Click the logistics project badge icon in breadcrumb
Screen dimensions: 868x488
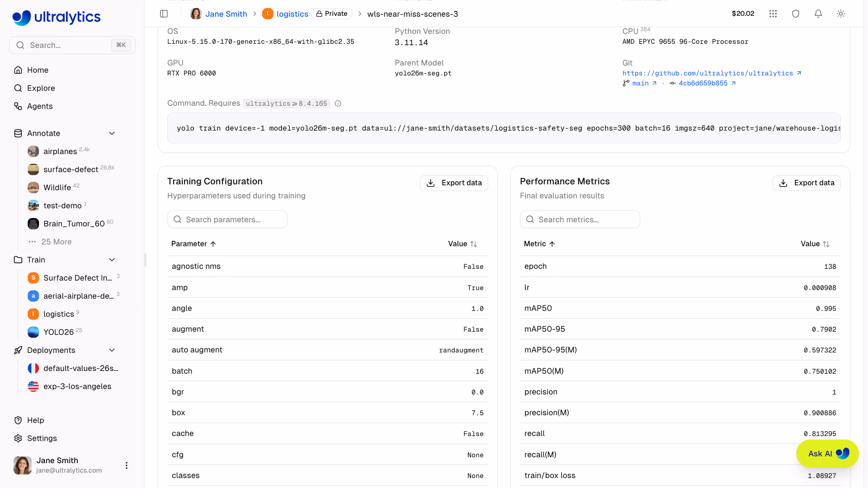tap(268, 14)
